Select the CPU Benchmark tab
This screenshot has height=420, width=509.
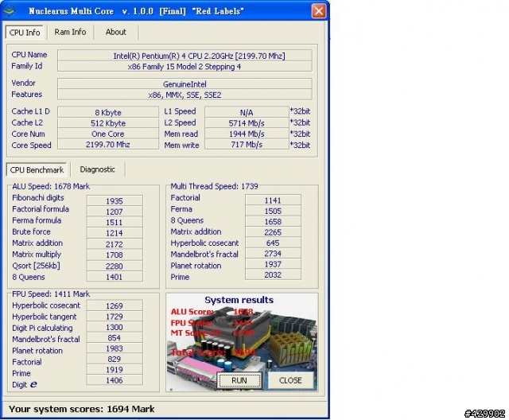point(37,169)
